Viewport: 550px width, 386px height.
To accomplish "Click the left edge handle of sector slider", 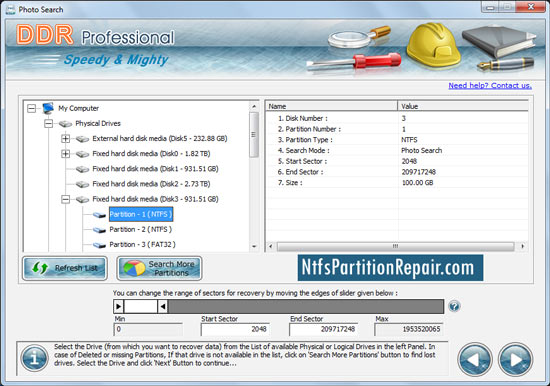I will point(119,306).
